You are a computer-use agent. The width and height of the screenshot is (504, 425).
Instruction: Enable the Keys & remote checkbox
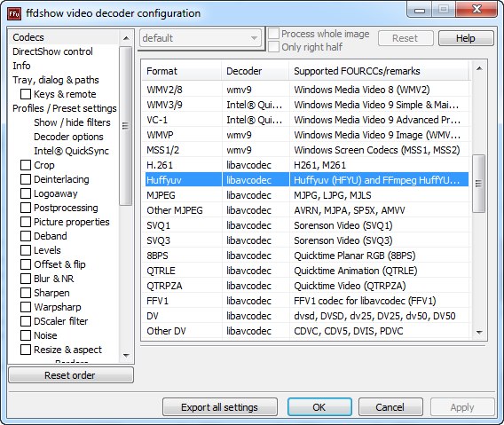26,94
